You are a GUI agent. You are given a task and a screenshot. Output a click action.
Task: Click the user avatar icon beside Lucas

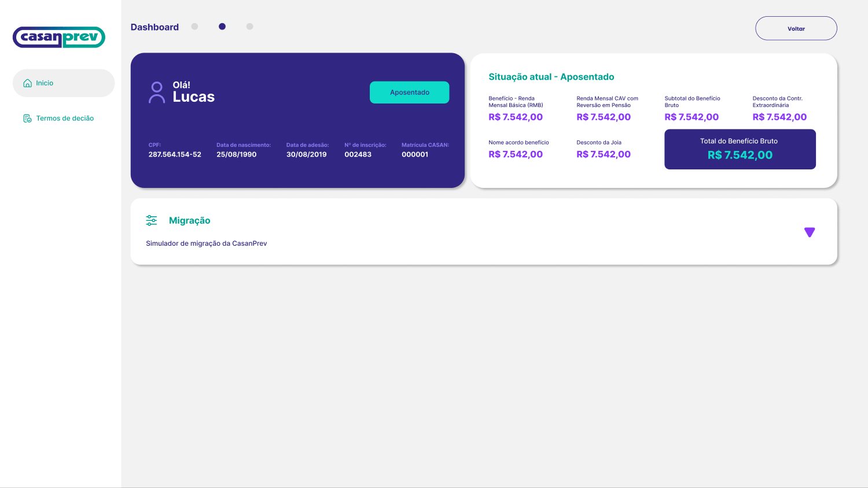(157, 93)
